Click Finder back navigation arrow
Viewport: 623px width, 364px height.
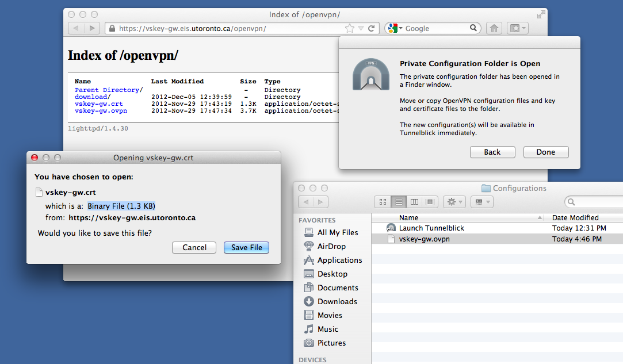(306, 202)
